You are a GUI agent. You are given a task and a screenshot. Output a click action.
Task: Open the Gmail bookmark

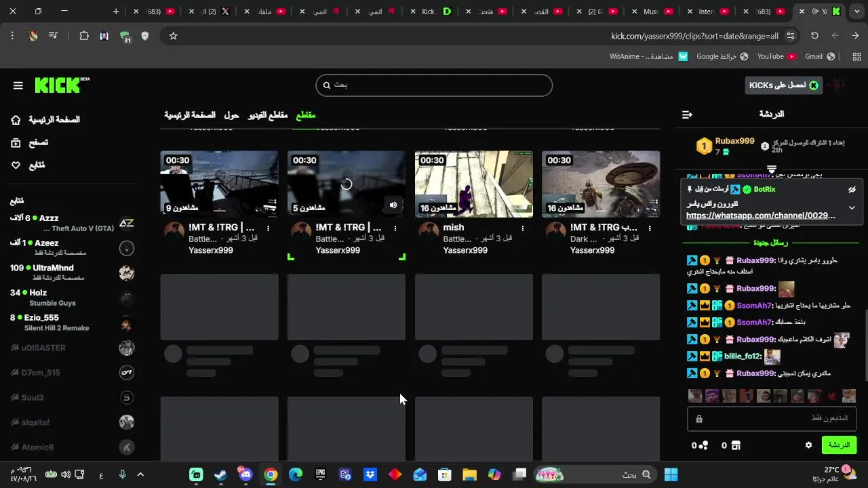pyautogui.click(x=820, y=56)
